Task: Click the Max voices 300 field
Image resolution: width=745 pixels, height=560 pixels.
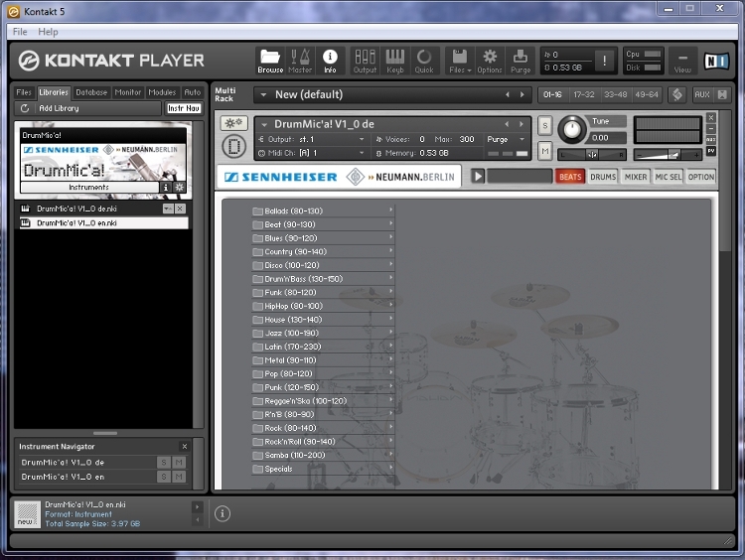Action: (467, 139)
